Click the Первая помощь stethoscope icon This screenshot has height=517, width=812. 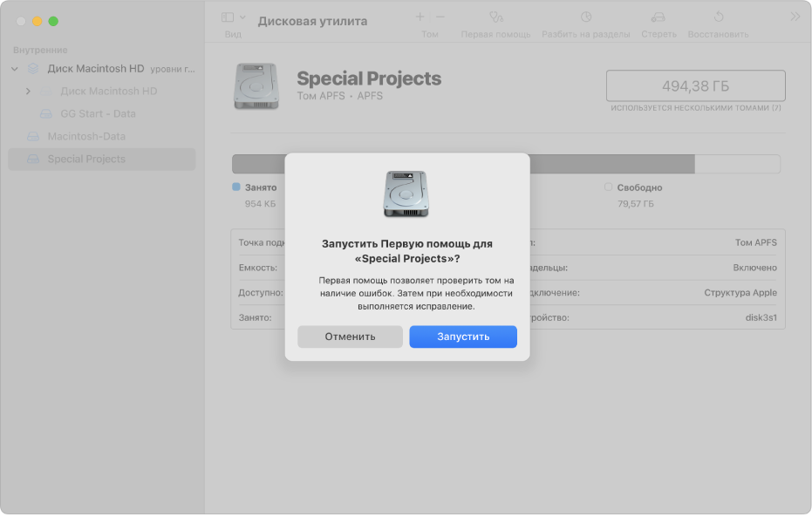click(496, 17)
